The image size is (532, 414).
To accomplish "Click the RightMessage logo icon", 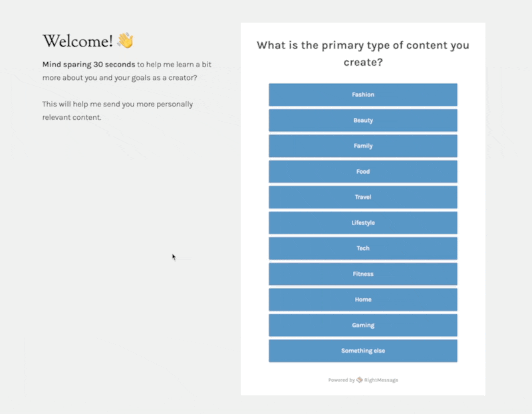I will pyautogui.click(x=359, y=380).
